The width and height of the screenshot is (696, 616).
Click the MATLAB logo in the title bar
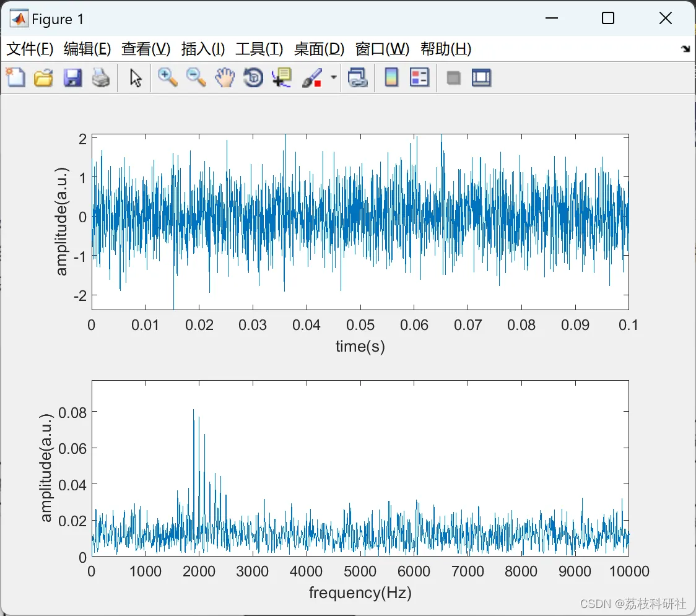click(x=19, y=19)
